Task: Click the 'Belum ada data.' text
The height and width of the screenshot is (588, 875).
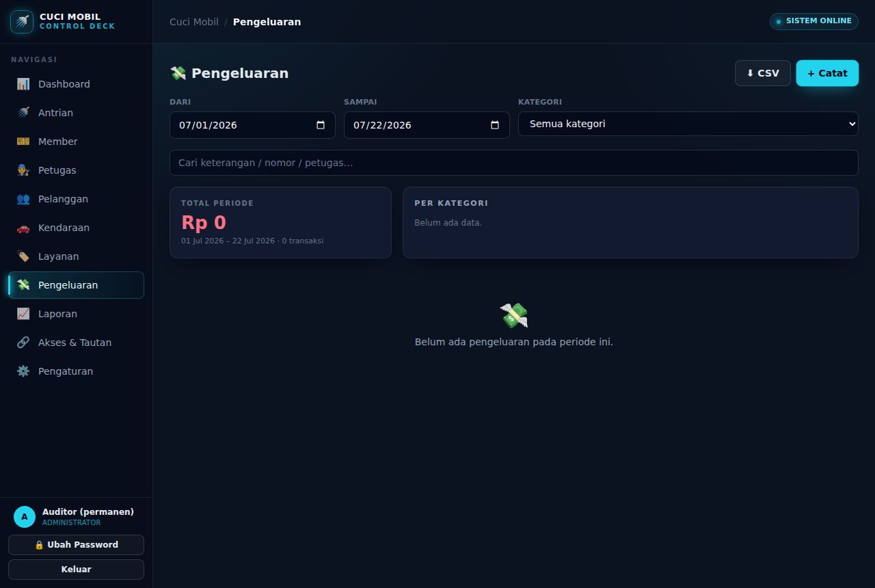Action: click(448, 223)
